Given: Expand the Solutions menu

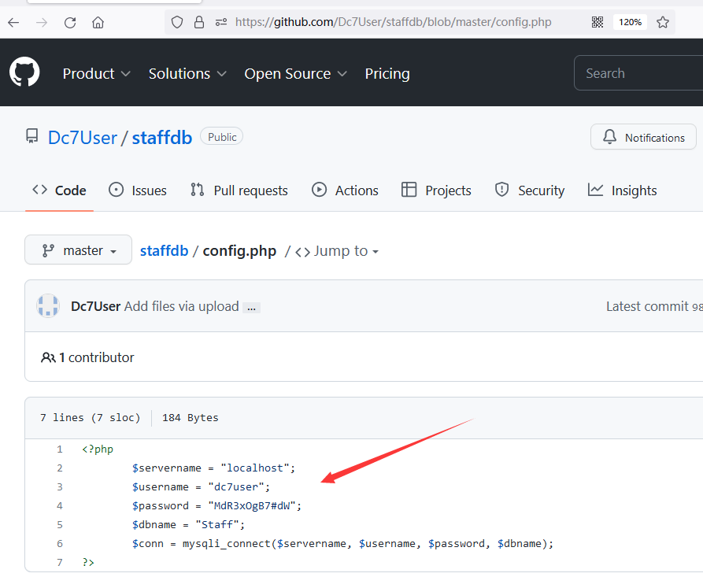Looking at the screenshot, I should pyautogui.click(x=187, y=73).
